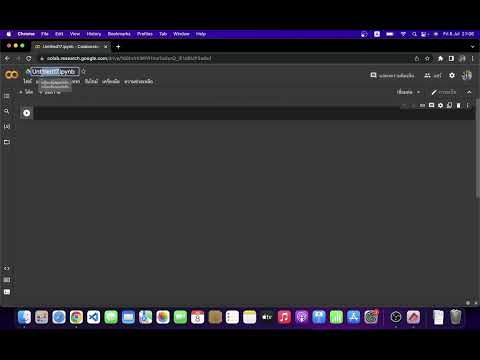Share this page from the address bar
The width and height of the screenshot is (480, 360).
(417, 59)
